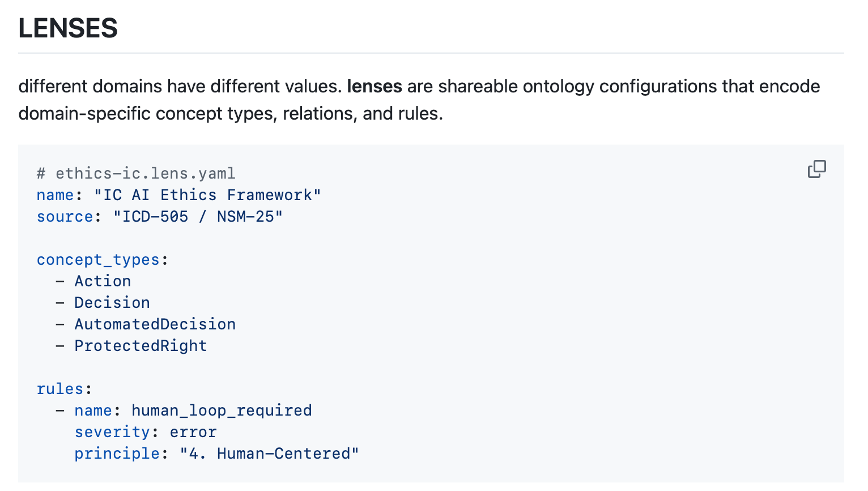
Task: Click the "concept_types" key
Action: click(x=98, y=260)
